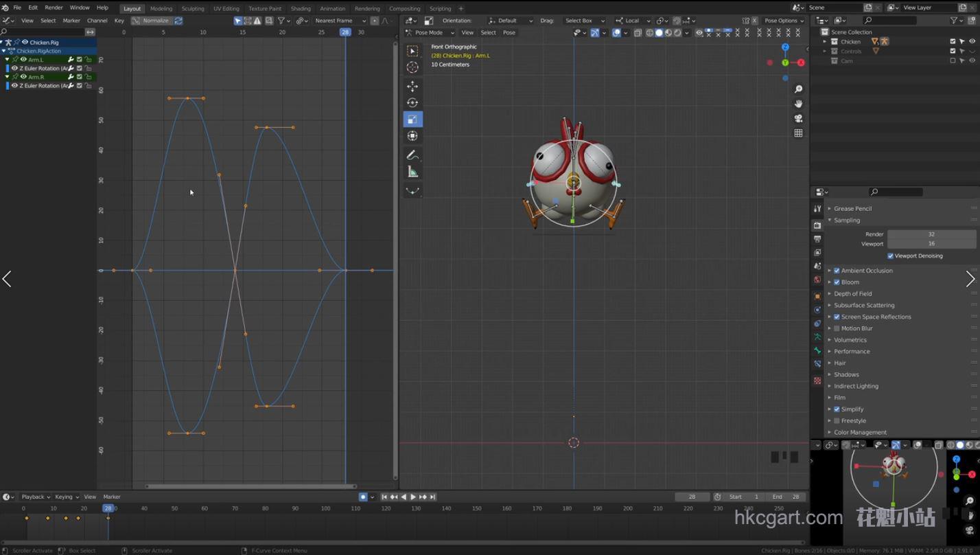Open the Output properties tab
Image resolution: width=980 pixels, height=555 pixels.
[817, 239]
